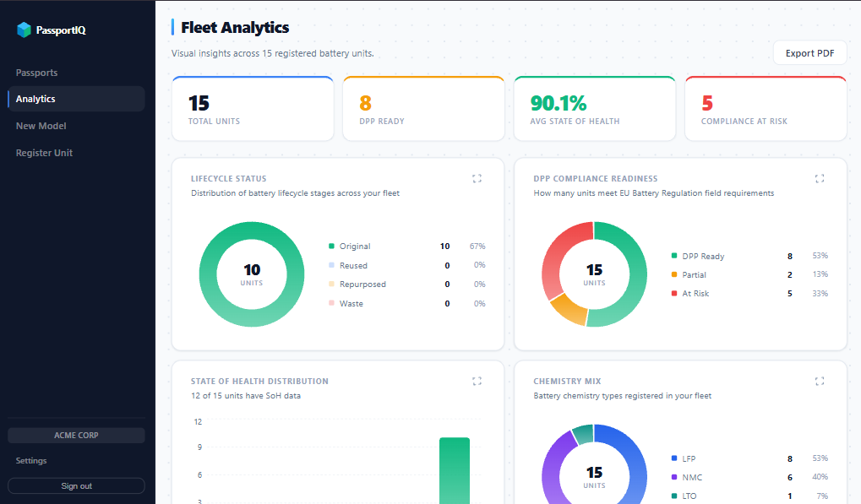Screen dimensions: 861x504
Task: Click the PassportIQ cube logo
Action: coord(24,30)
